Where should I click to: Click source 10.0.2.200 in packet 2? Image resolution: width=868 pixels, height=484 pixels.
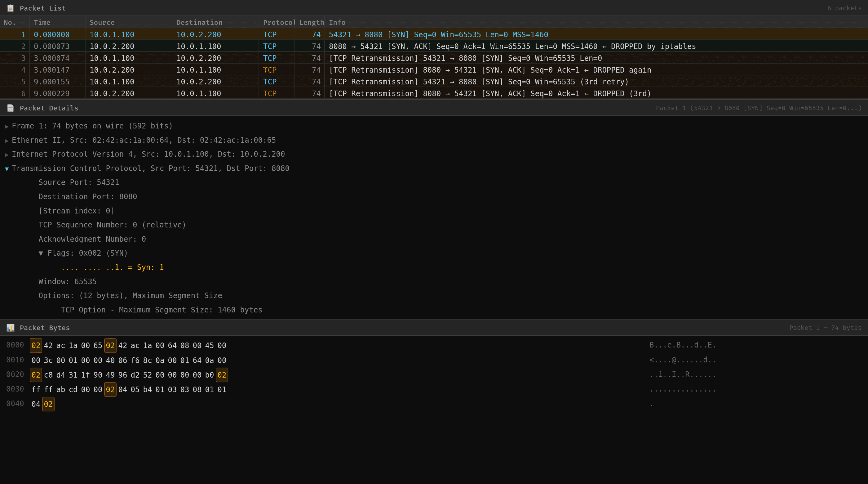click(x=112, y=46)
